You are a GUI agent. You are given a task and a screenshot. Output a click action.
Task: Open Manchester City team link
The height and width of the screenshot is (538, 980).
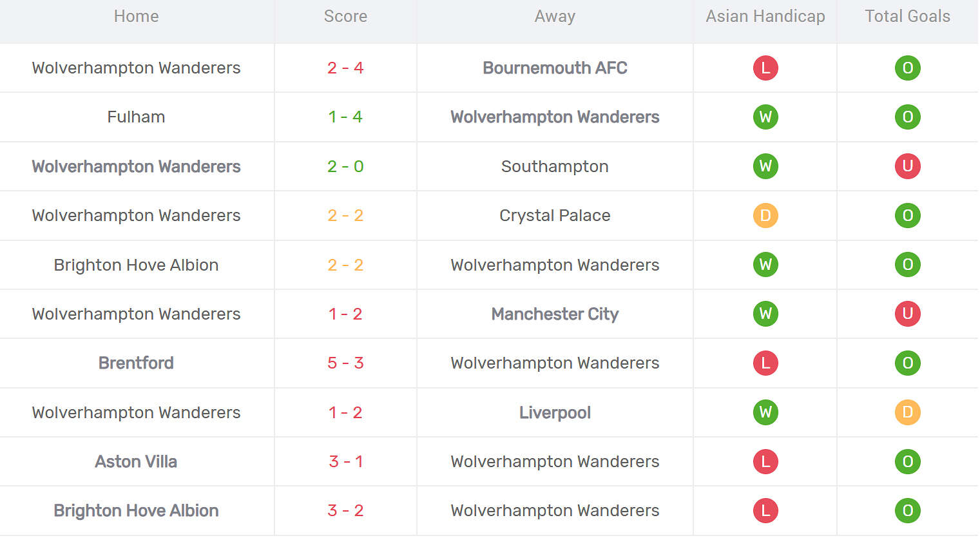click(x=555, y=314)
